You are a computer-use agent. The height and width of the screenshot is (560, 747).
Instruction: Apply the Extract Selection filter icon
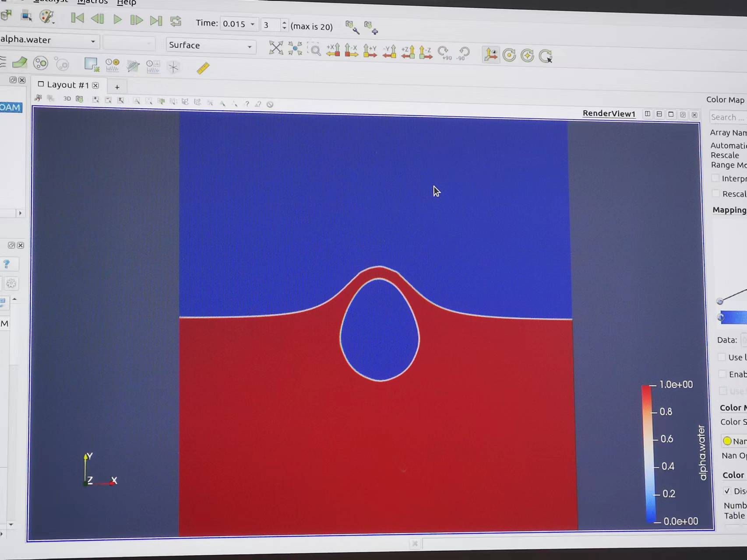point(91,65)
